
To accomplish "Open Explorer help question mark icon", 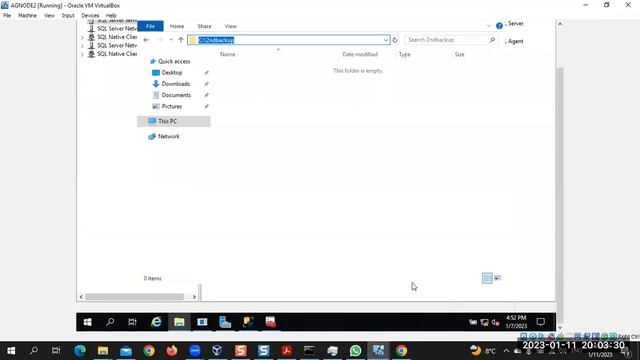I will (x=499, y=26).
